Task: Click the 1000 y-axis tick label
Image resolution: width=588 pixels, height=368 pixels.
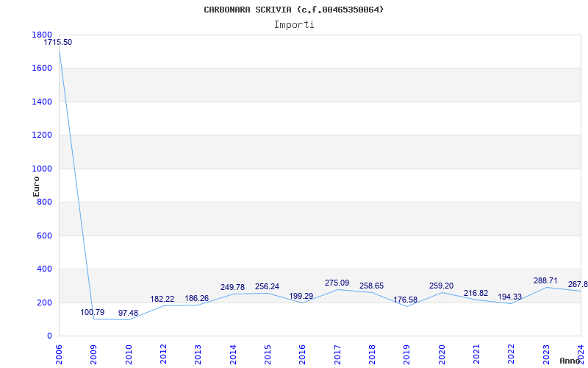Action: [x=42, y=169]
